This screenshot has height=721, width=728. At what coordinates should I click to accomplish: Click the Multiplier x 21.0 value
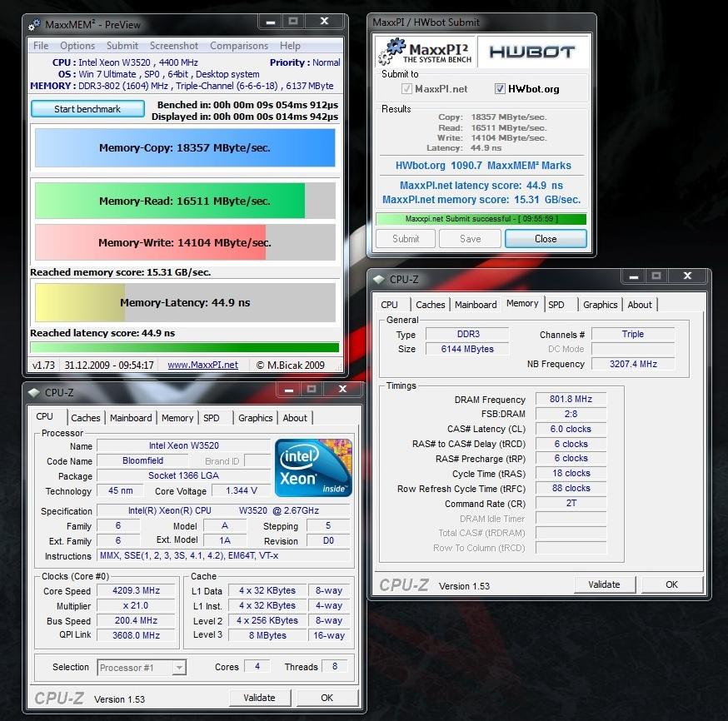coord(136,605)
